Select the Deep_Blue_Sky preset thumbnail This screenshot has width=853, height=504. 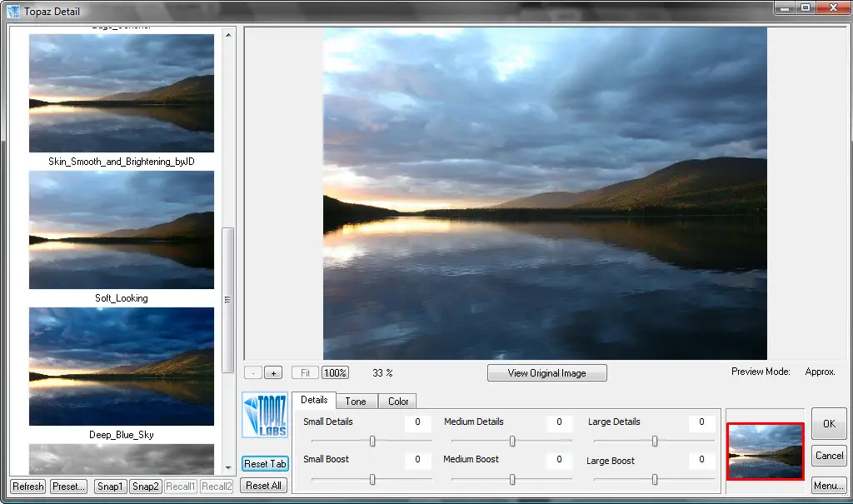tap(122, 367)
